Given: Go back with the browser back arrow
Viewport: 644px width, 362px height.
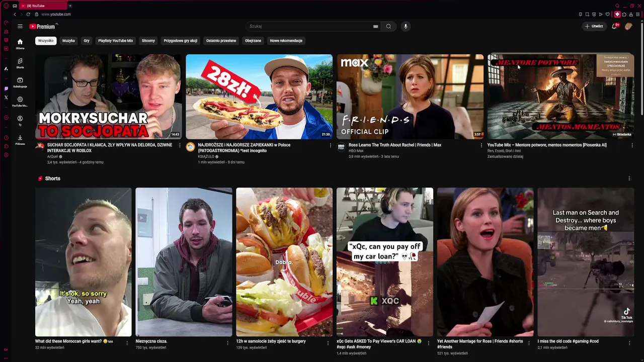Looking at the screenshot, I should tap(15, 14).
